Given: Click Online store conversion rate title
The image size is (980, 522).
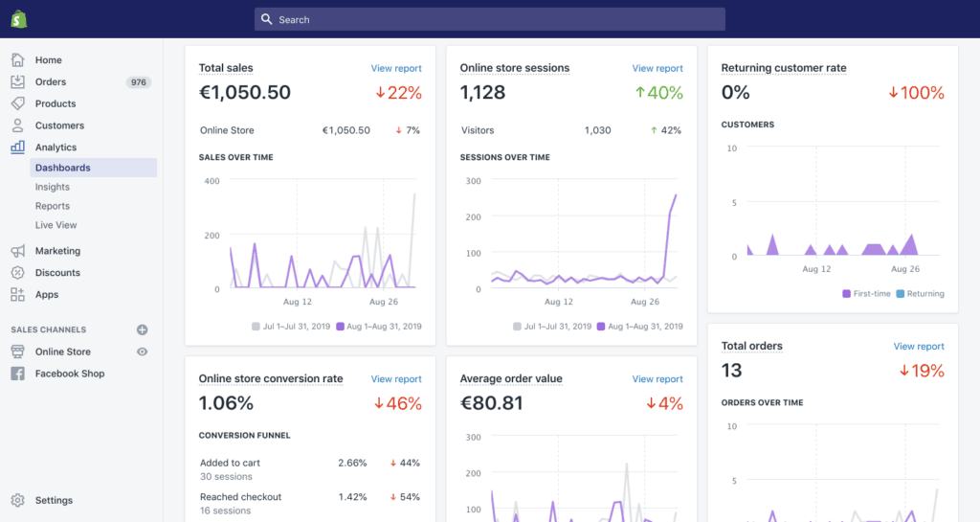Looking at the screenshot, I should pos(271,379).
